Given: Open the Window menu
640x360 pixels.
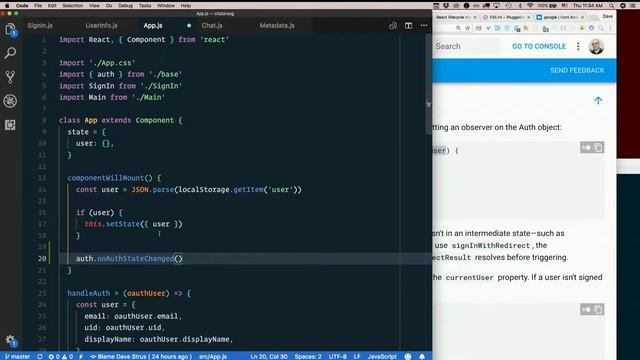Looking at the screenshot, I should [166, 6].
